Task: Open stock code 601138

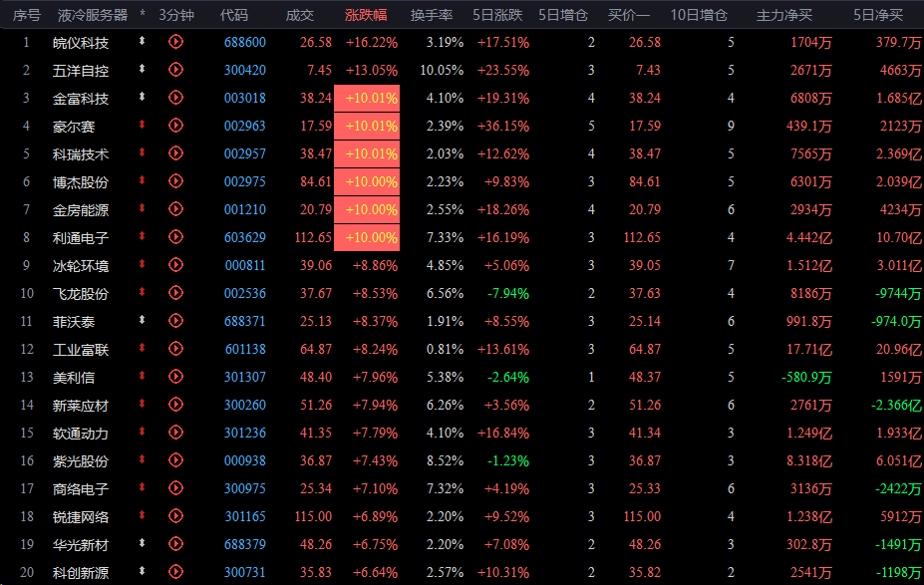Action: [245, 350]
